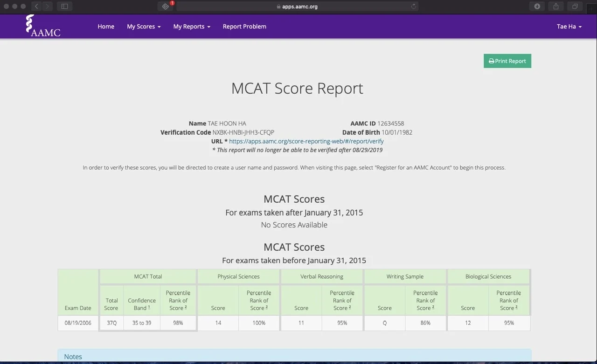Click the Writing Sample column header

(x=405, y=276)
